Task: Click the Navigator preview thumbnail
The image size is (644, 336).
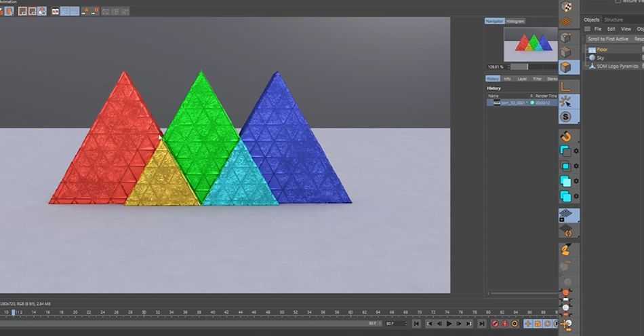Action: point(531,44)
